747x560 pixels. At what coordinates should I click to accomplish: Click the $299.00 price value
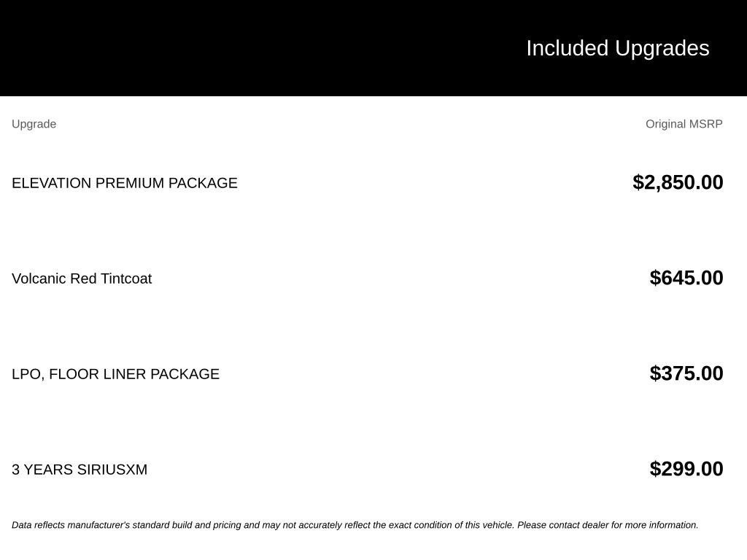click(x=686, y=469)
